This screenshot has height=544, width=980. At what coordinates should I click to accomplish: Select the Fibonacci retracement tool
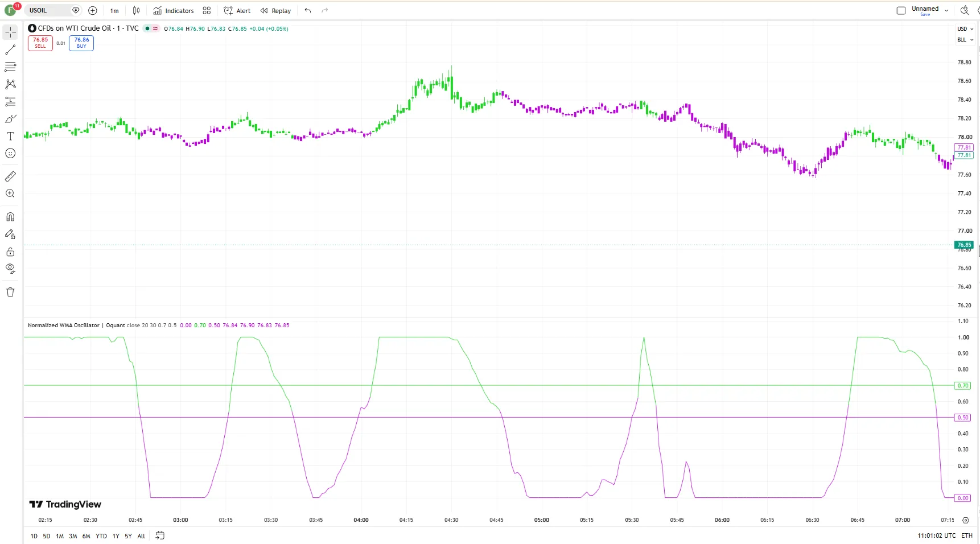(x=10, y=67)
